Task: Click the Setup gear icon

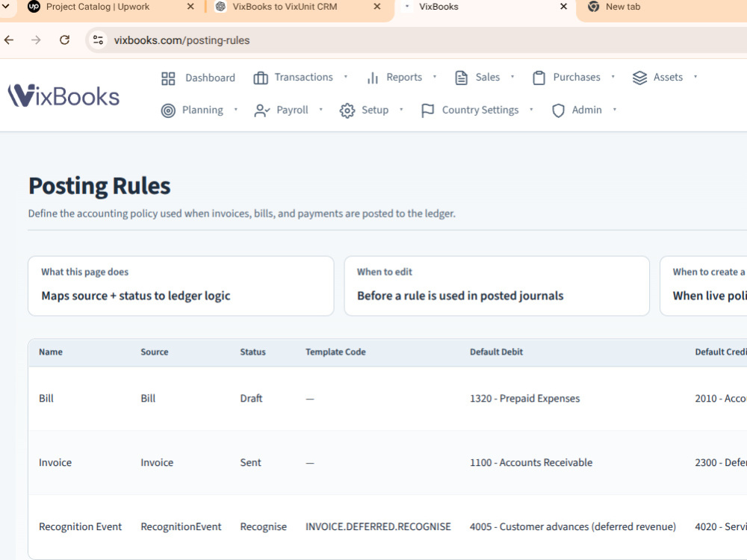Action: (347, 111)
